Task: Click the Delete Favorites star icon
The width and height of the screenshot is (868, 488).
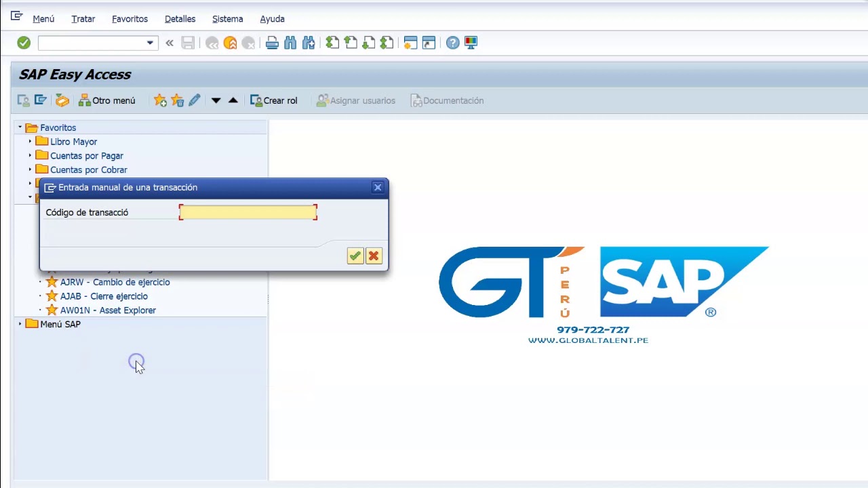Action: click(178, 100)
